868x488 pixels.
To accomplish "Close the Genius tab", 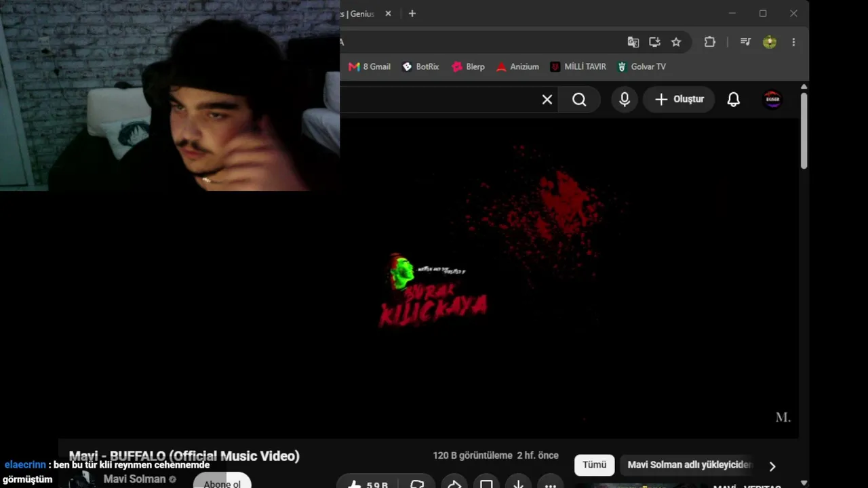I will click(389, 14).
